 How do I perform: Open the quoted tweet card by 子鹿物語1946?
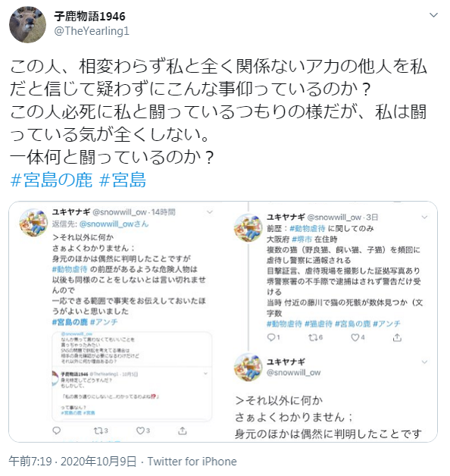click(x=132, y=394)
